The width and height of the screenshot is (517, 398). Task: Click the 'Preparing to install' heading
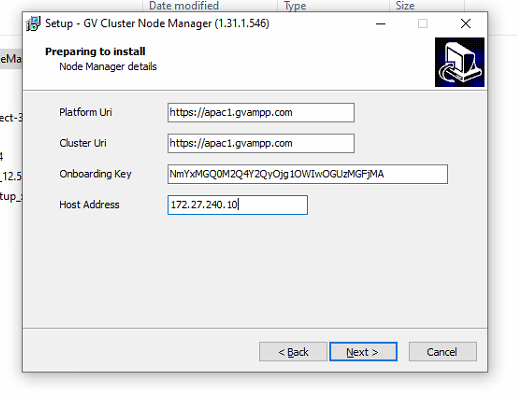click(x=95, y=51)
